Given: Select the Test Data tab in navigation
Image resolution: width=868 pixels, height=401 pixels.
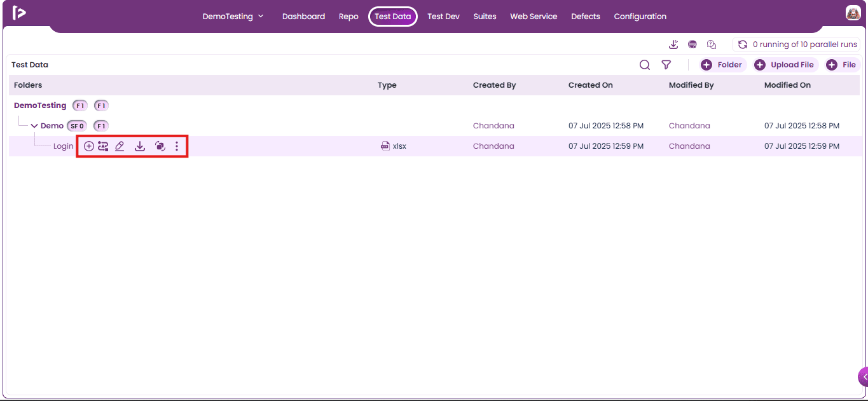Looking at the screenshot, I should pos(393,17).
